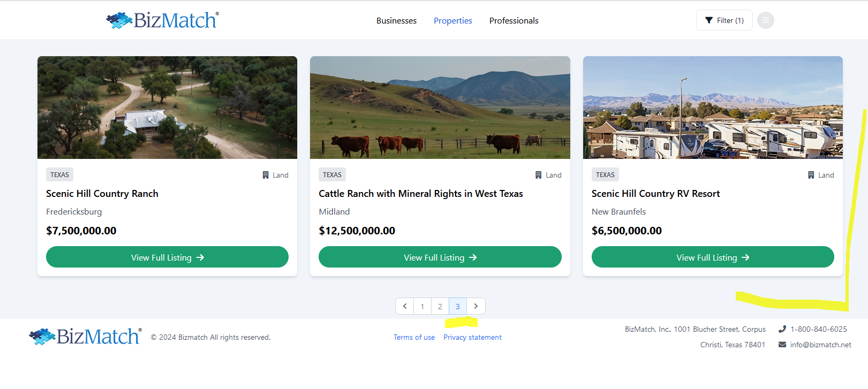Image resolution: width=868 pixels, height=389 pixels.
Task: Jump to page 2 of results
Action: point(440,307)
